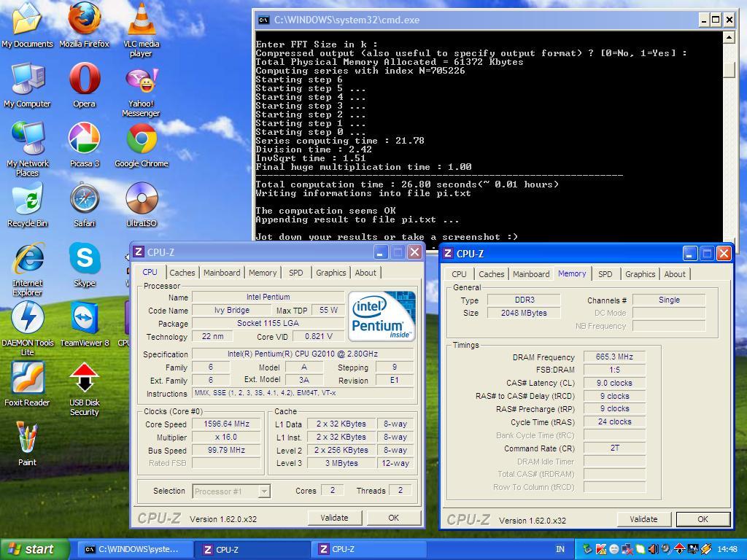Viewport: 747px width, 560px height.
Task: Click OK in left CPU-Z window
Action: (x=393, y=518)
